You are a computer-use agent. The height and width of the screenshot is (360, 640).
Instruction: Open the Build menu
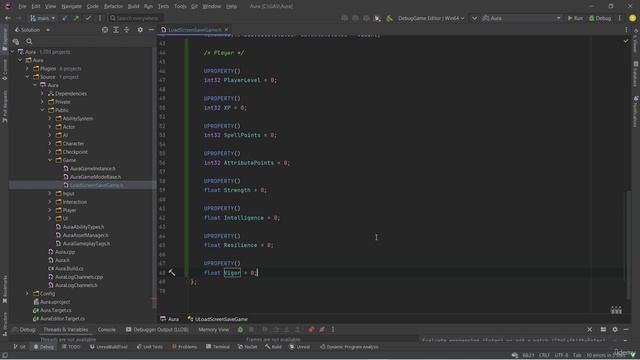pos(133,7)
